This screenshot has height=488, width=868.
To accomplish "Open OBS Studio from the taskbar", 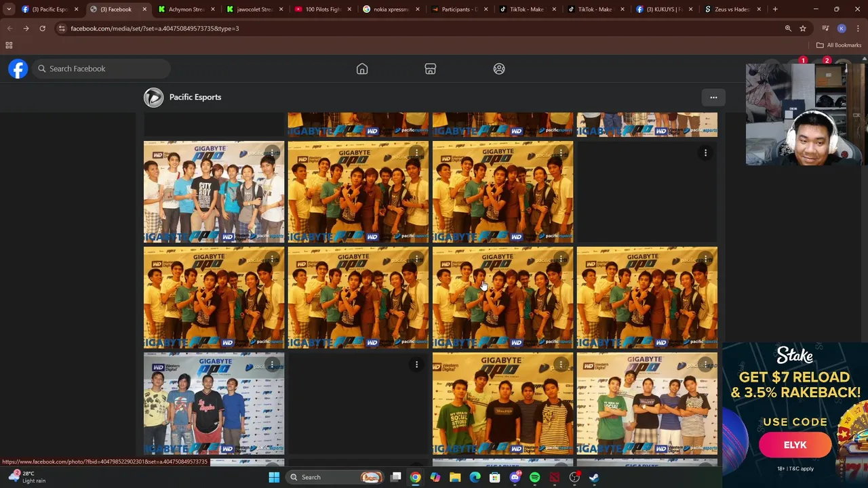I will click(574, 477).
